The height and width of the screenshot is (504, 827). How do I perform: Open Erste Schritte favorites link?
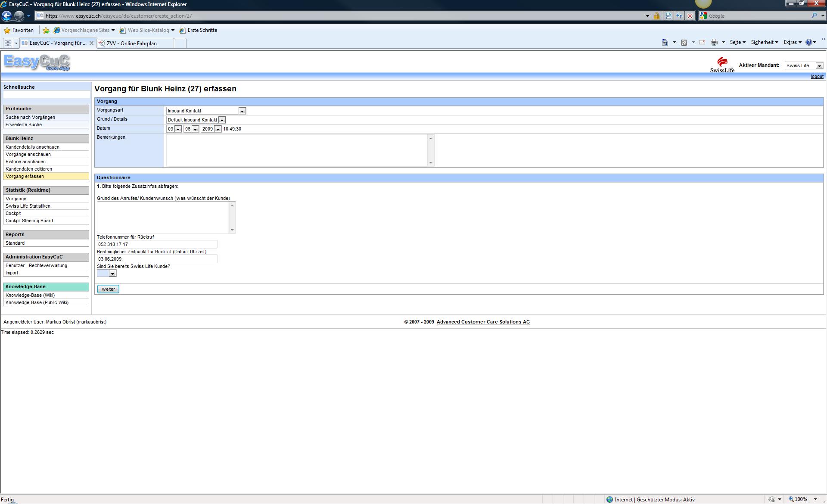tap(198, 30)
